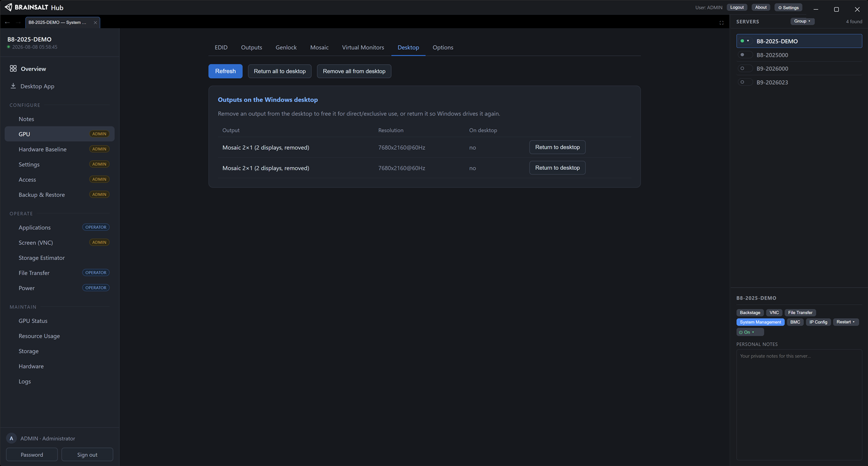The height and width of the screenshot is (466, 868).
Task: Click the Refresh button
Action: 225,71
